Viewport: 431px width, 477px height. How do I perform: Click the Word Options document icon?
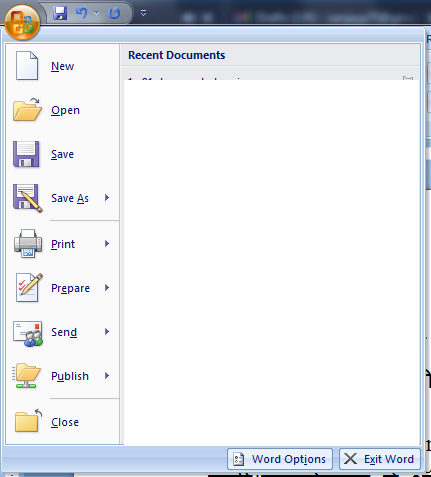[239, 459]
